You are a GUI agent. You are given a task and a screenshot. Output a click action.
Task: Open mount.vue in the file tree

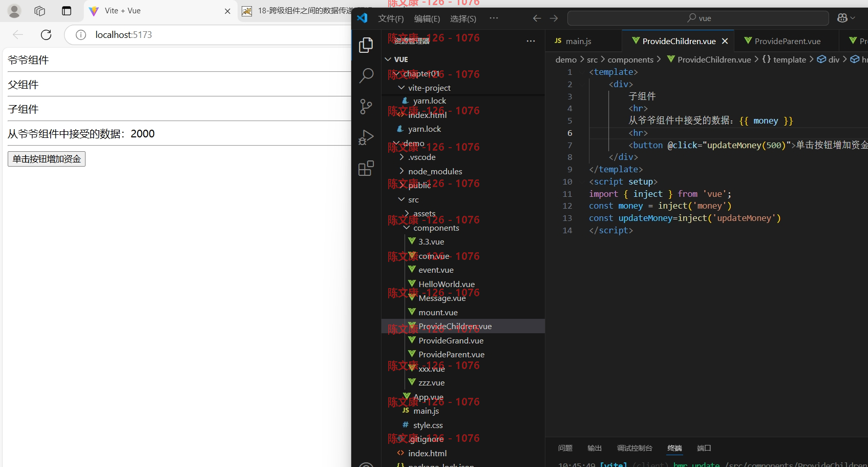click(438, 312)
